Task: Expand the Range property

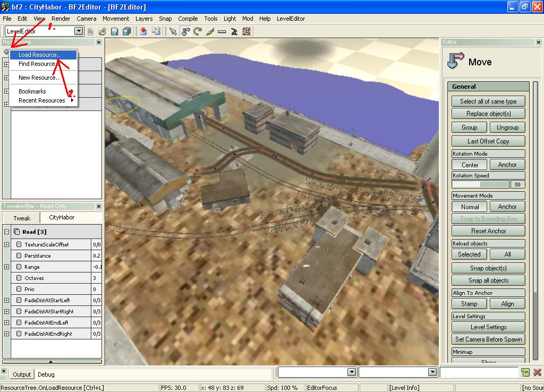Action: (x=6, y=267)
